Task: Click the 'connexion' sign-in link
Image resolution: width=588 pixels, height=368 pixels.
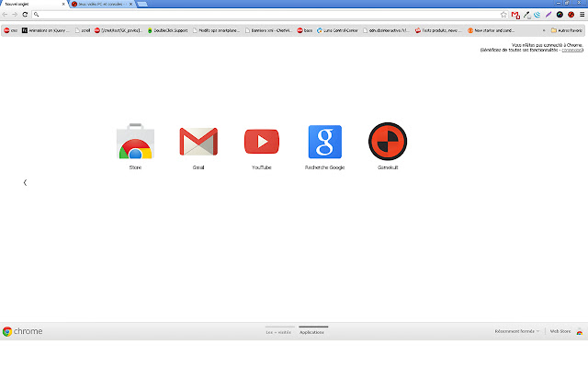Action: point(571,50)
